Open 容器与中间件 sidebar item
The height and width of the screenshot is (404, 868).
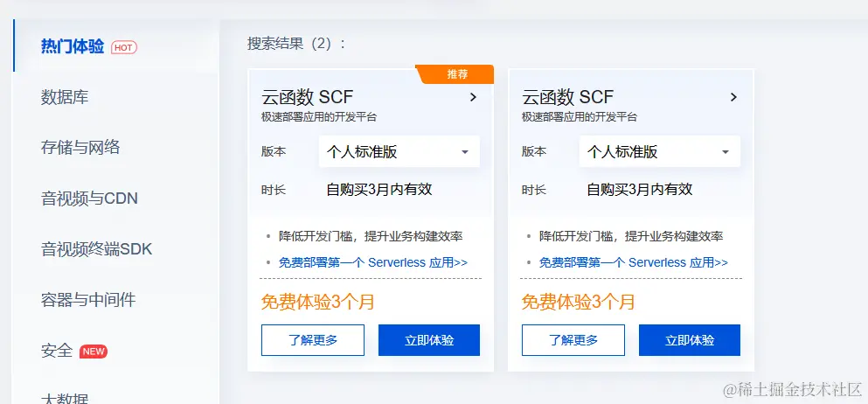[x=88, y=300]
